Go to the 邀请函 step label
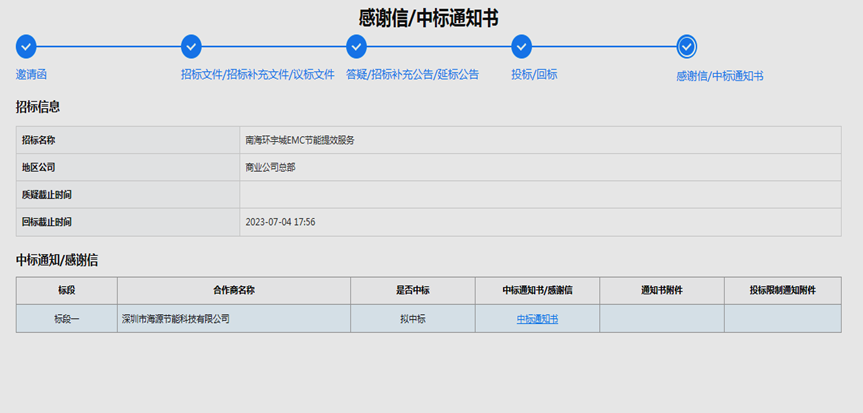This screenshot has width=863, height=413. pos(31,74)
